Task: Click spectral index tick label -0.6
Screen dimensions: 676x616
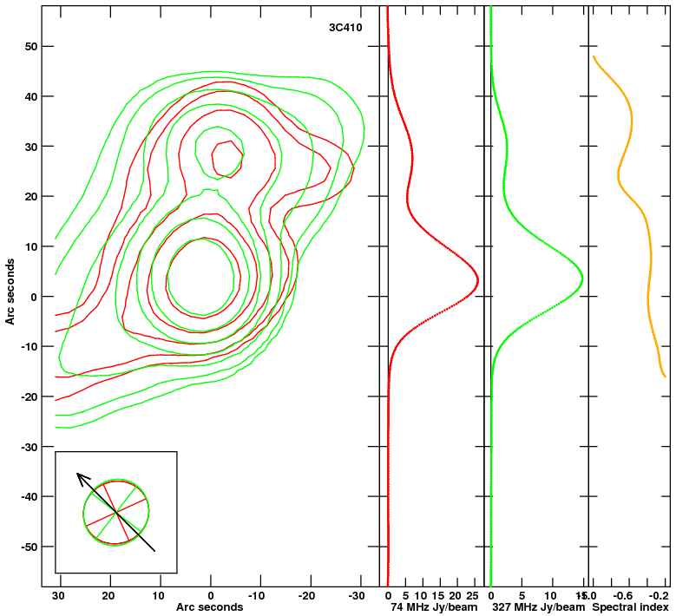Action: (x=624, y=596)
